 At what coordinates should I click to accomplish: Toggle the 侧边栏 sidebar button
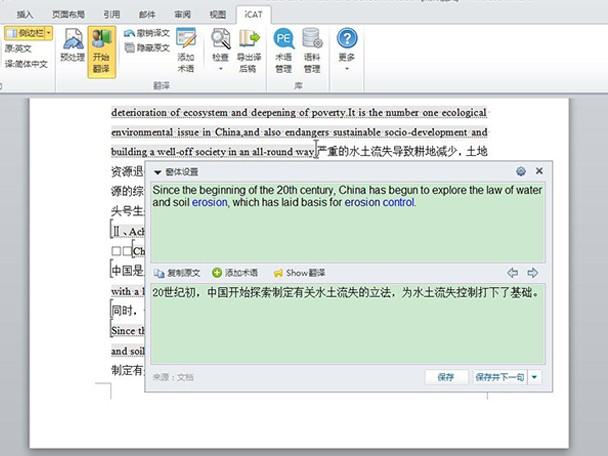[25, 33]
